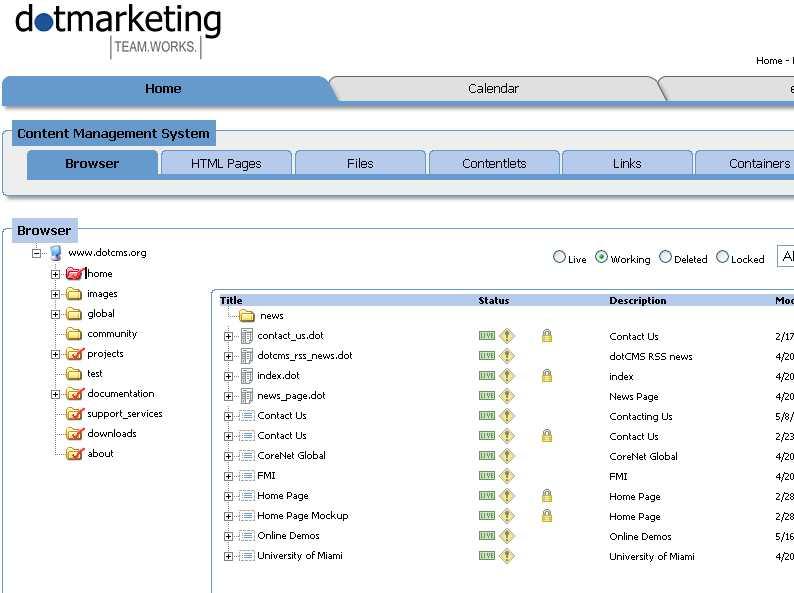
Task: Select the Deleted radio button
Action: (666, 258)
